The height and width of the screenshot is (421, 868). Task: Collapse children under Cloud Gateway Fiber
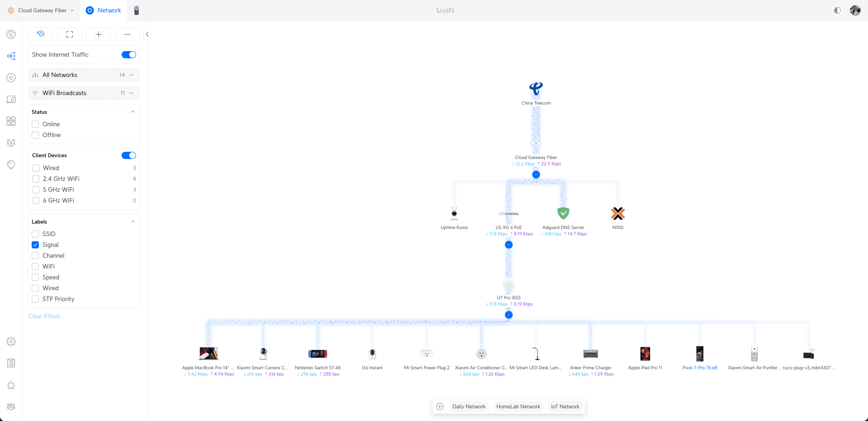pos(536,174)
